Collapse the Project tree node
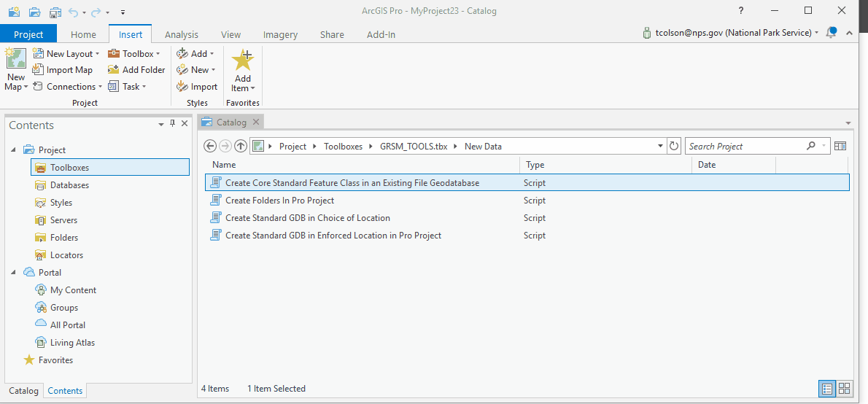868x404 pixels. [x=12, y=150]
